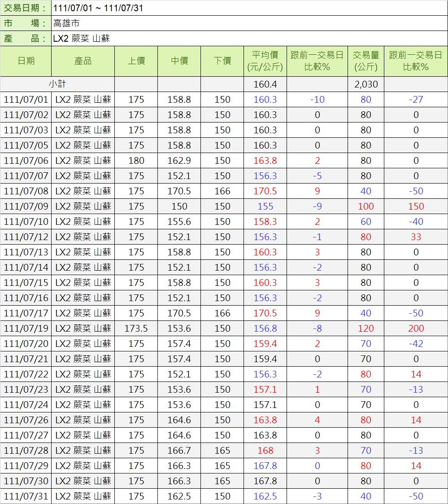Select the 小計 subtotal row label

point(57,84)
